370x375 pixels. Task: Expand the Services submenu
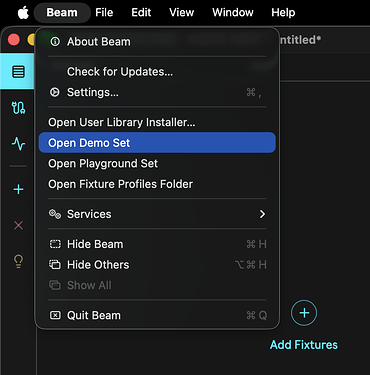[x=157, y=214]
